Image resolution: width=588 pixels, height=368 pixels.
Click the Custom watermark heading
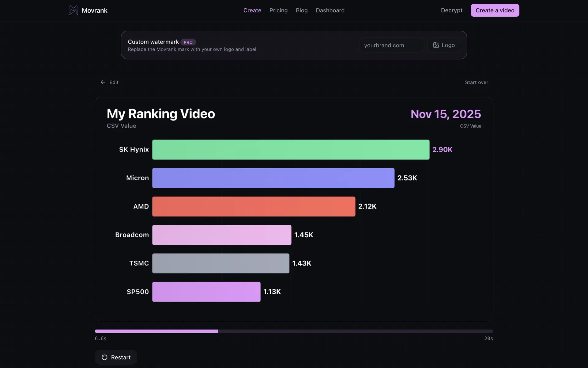[x=153, y=42]
